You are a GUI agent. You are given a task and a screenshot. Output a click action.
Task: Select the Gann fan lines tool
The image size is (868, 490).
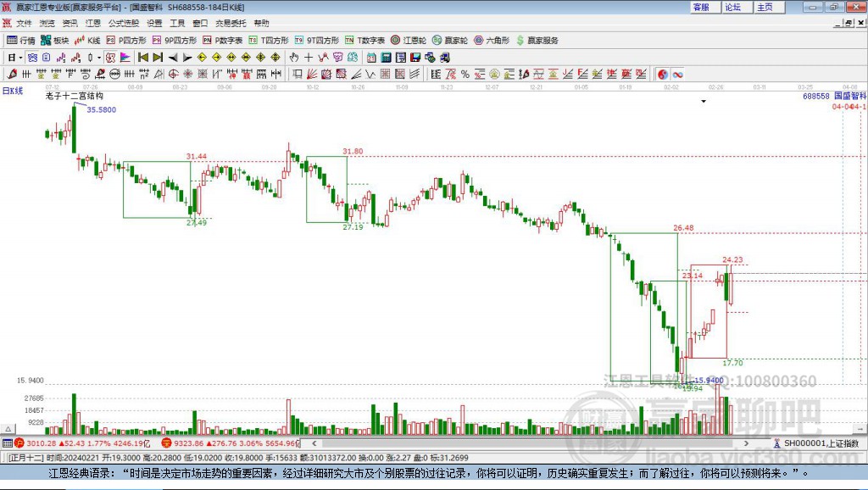312,75
